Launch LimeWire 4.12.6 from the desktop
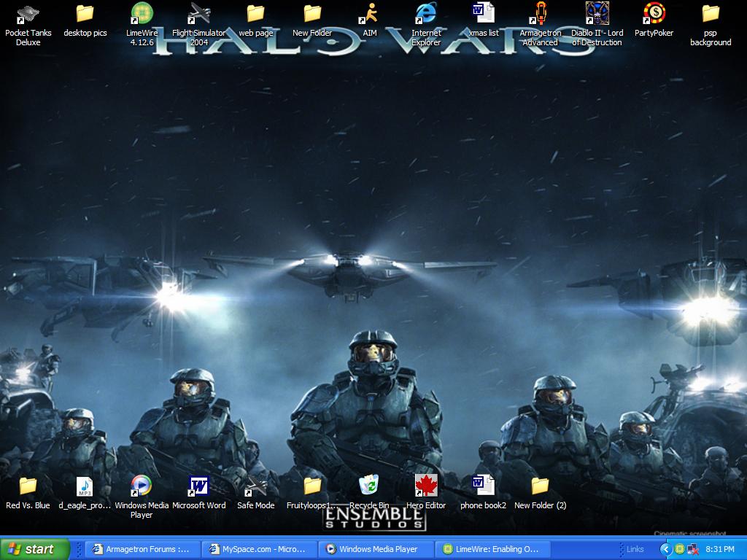 (142, 15)
